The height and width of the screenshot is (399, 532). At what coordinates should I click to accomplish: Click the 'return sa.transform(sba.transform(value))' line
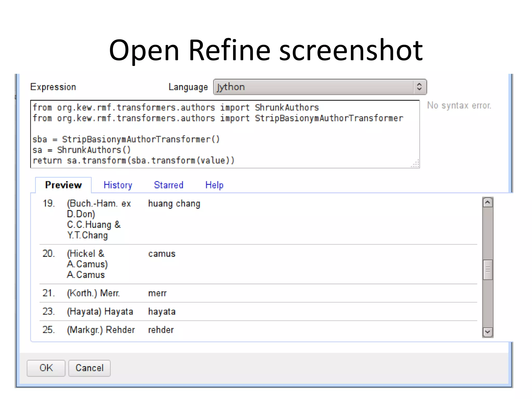coord(134,161)
